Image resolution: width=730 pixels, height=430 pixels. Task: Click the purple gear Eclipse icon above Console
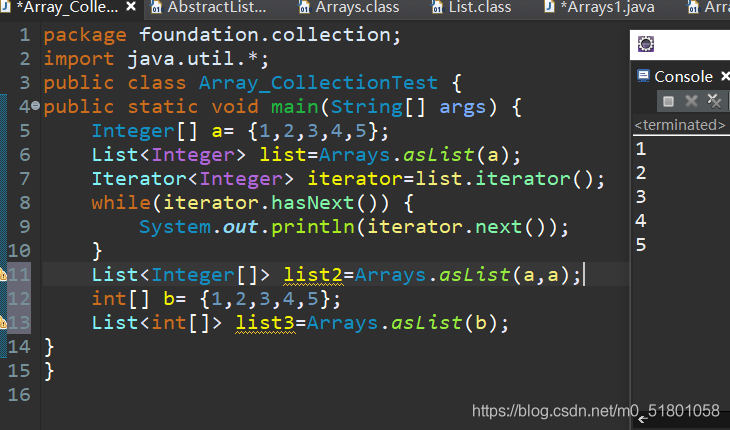(646, 44)
